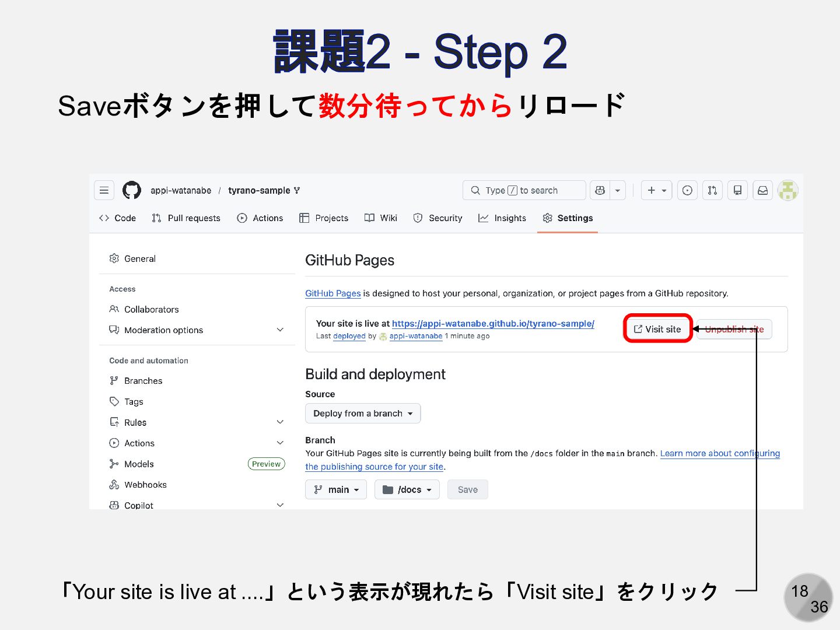Open the notifications inbox icon

coord(762,190)
